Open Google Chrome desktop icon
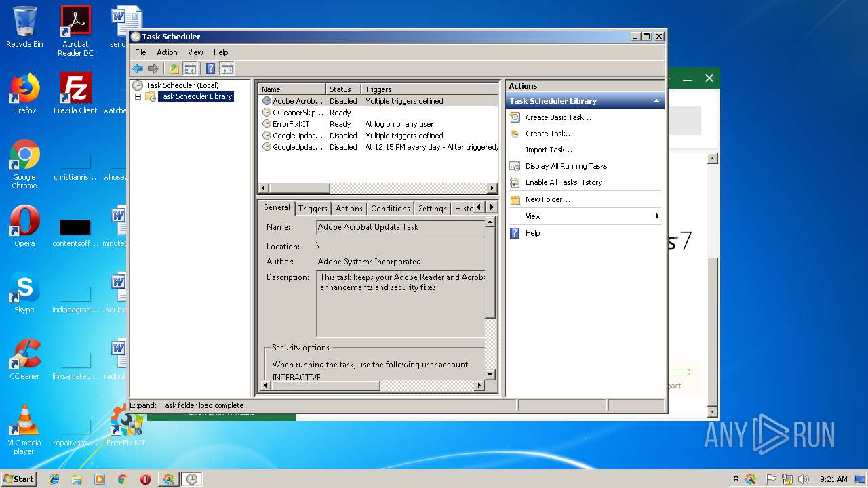Viewport: 868px width, 488px height. point(24,164)
